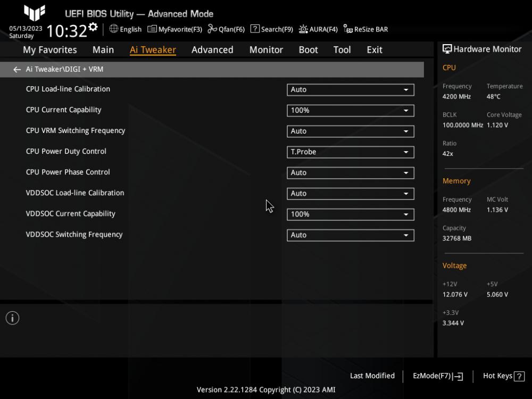Open CPU Load-line Calibration dropdown
The image size is (532, 399).
coord(351,89)
